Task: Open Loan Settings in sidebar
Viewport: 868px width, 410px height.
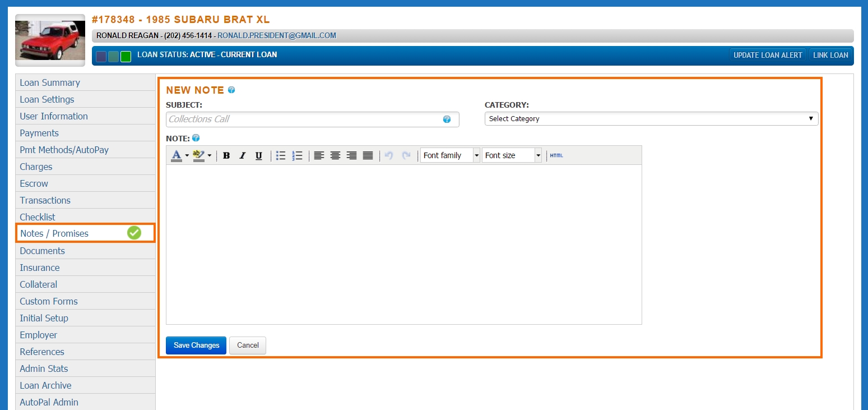Action: click(x=85, y=99)
